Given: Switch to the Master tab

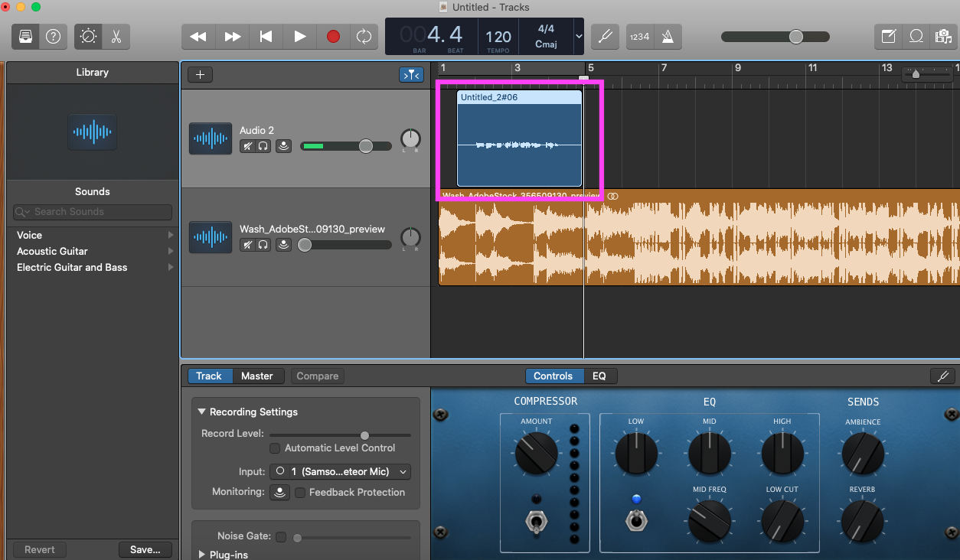Looking at the screenshot, I should pyautogui.click(x=257, y=376).
